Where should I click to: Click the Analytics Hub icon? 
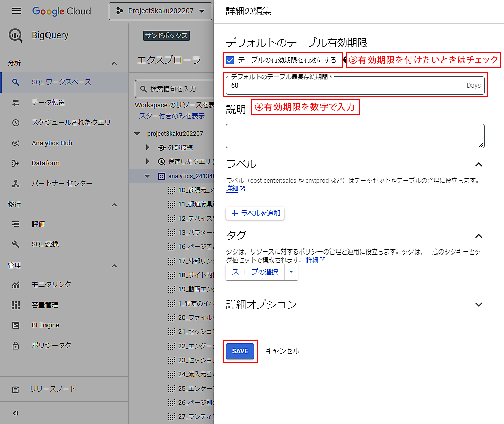pos(16,143)
